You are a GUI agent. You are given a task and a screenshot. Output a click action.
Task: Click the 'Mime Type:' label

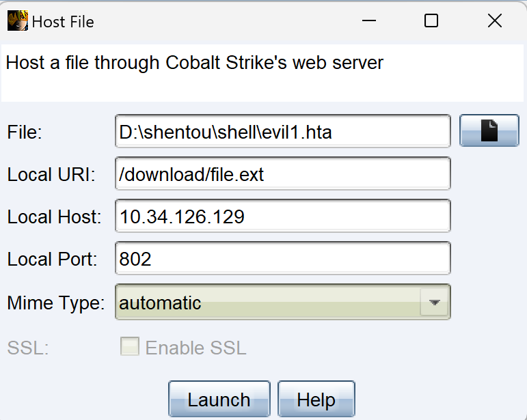point(56,303)
